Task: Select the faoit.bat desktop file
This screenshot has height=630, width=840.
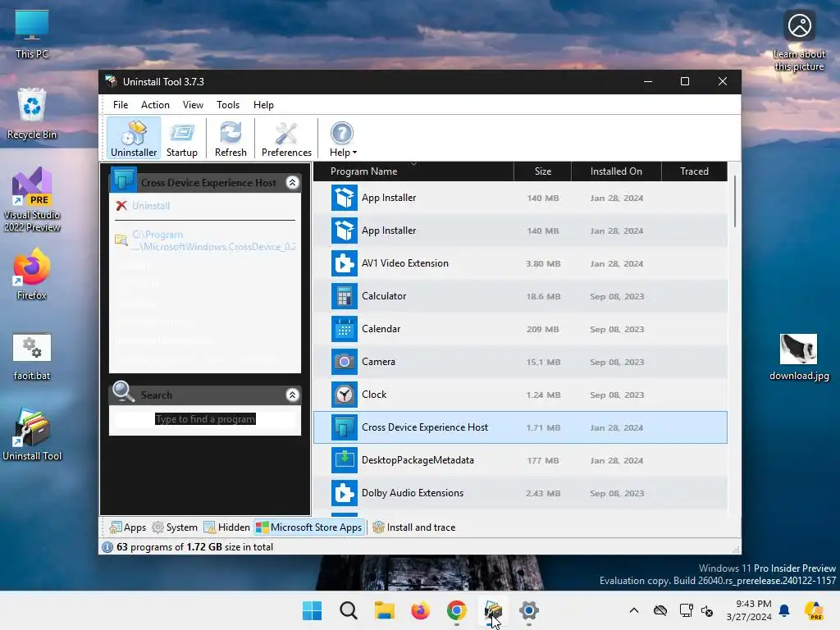Action: pyautogui.click(x=32, y=357)
